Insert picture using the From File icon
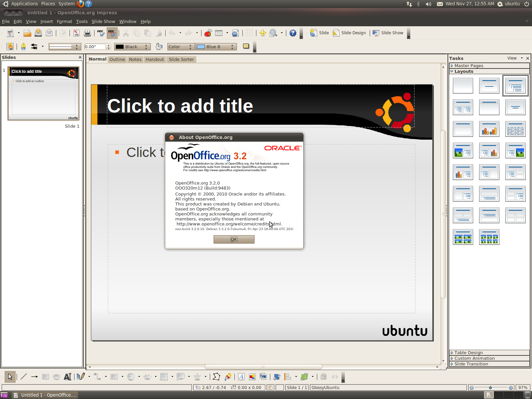 pos(252,377)
